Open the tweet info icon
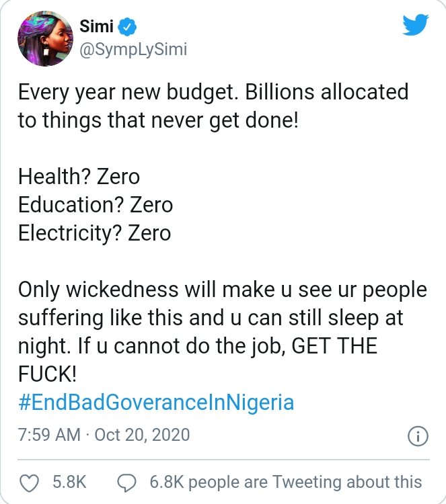This screenshot has width=446, height=504. [418, 435]
